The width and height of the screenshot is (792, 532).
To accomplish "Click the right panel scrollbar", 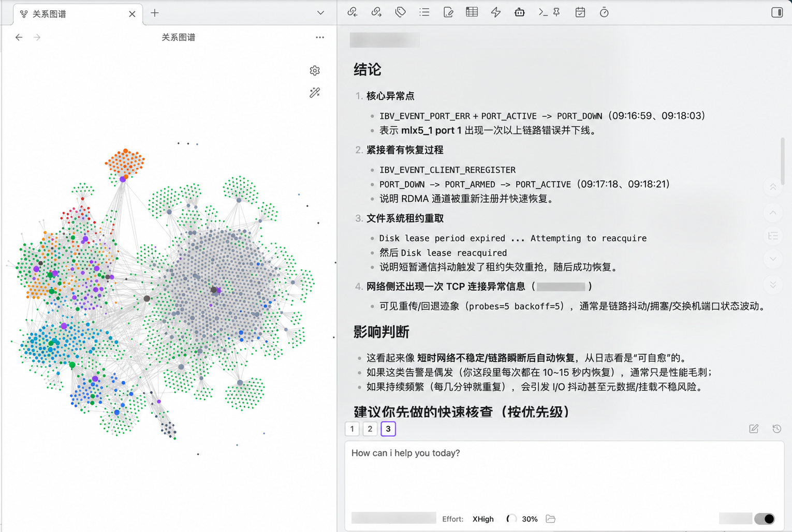I will [782, 161].
